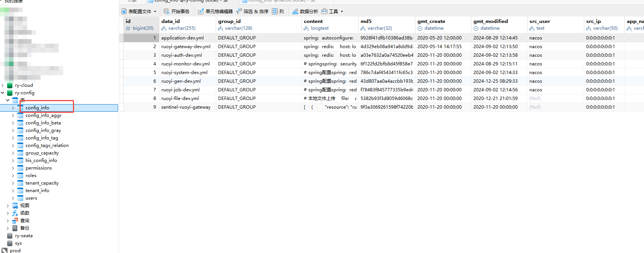The height and width of the screenshot is (253, 644).
Task: Click the his_config_info table icon
Action: coord(20,161)
